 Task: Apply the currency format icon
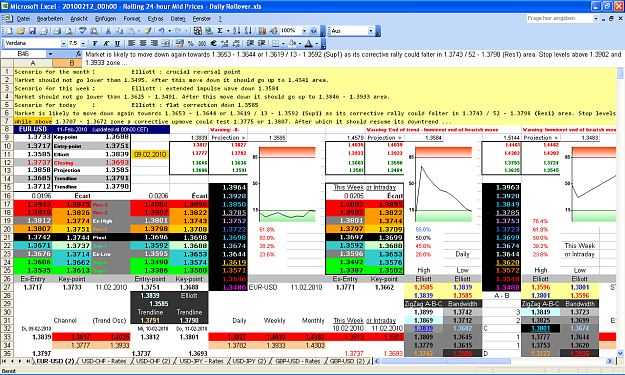pyautogui.click(x=179, y=43)
